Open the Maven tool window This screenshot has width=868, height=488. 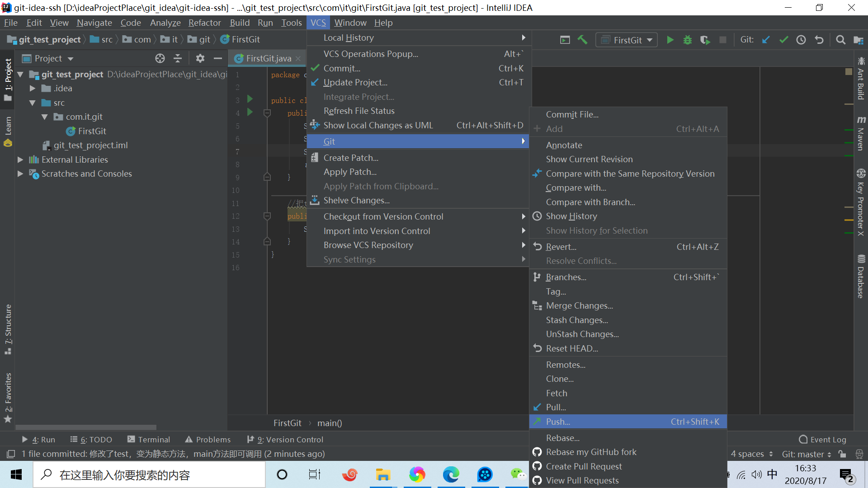click(861, 133)
